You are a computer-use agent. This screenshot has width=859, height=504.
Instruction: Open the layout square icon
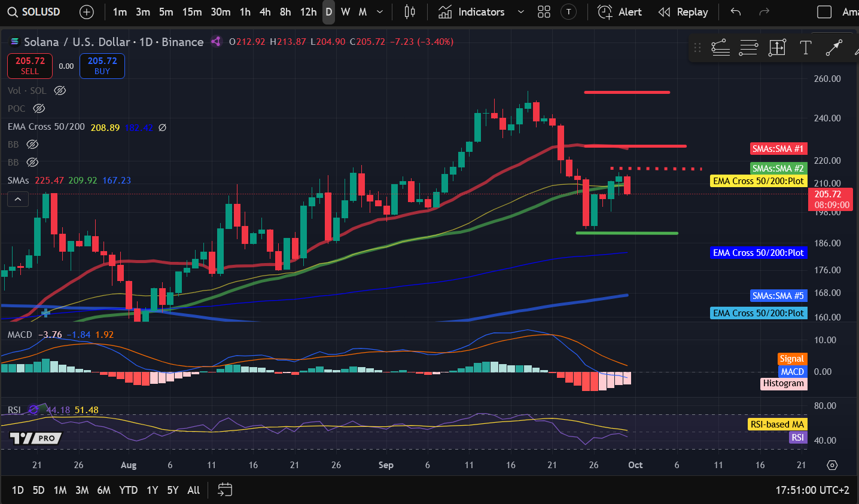[824, 12]
